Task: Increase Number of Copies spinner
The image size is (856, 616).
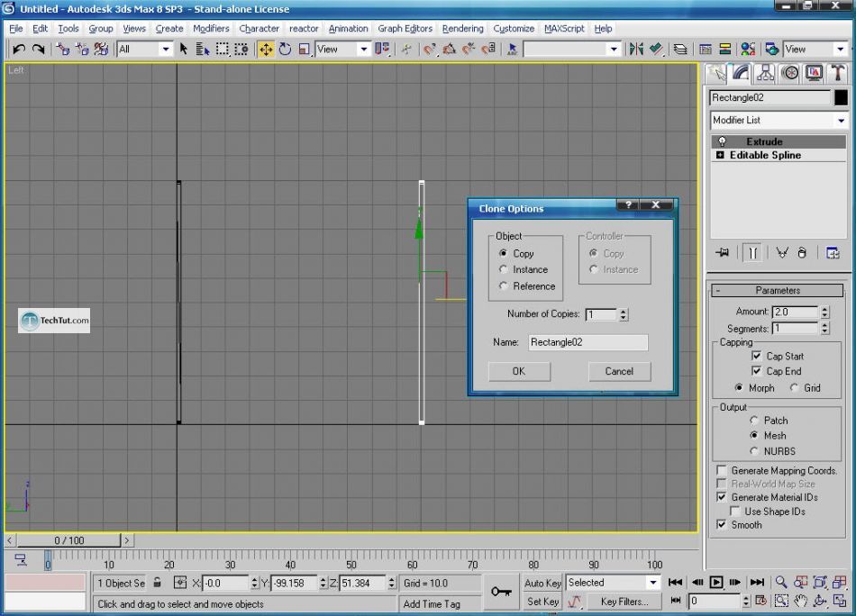Action: (x=624, y=312)
